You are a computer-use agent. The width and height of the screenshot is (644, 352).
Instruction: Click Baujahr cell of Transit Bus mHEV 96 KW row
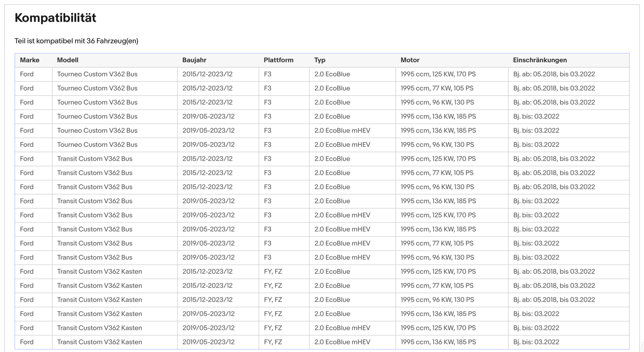tap(218, 258)
